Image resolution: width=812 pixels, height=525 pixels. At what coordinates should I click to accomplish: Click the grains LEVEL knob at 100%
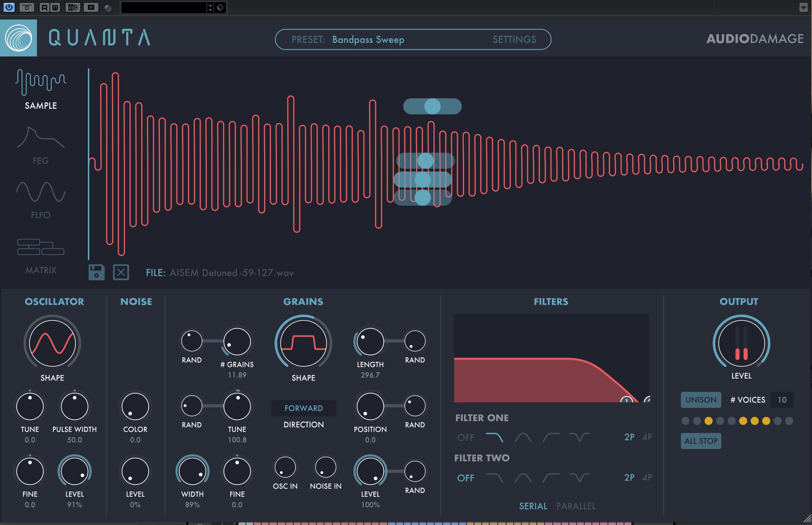[370, 471]
